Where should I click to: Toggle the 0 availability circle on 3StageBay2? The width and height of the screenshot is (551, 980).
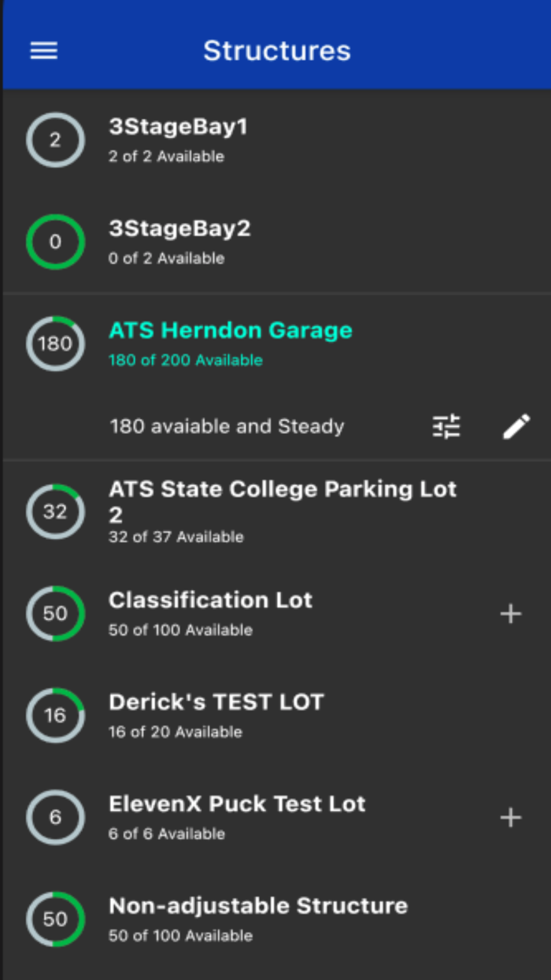(x=54, y=242)
